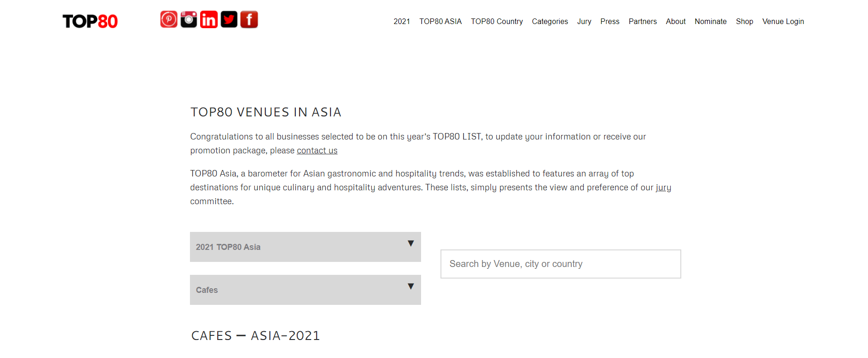The width and height of the screenshot is (868, 358).
Task: Open the Instagram social icon
Action: coord(189,19)
